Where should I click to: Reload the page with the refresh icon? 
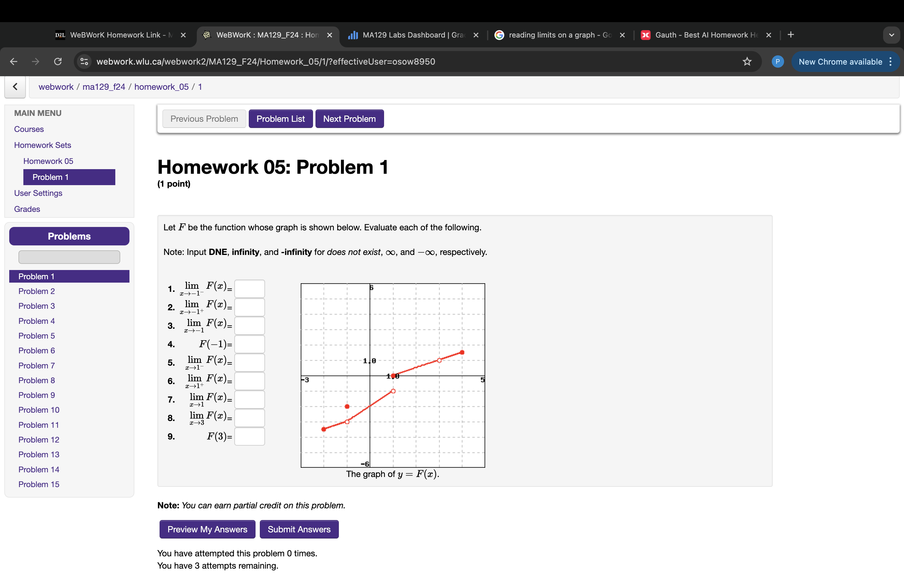pyautogui.click(x=58, y=62)
